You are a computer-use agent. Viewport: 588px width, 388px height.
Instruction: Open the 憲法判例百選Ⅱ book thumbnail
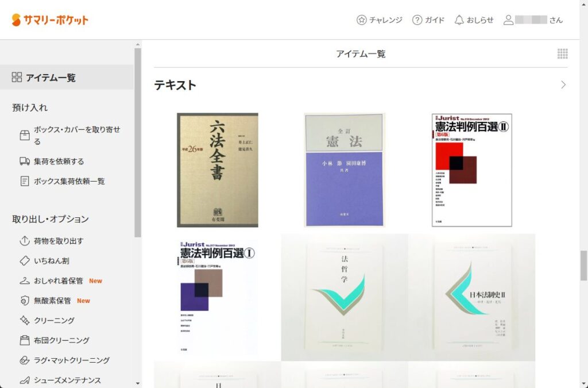tap(472, 170)
